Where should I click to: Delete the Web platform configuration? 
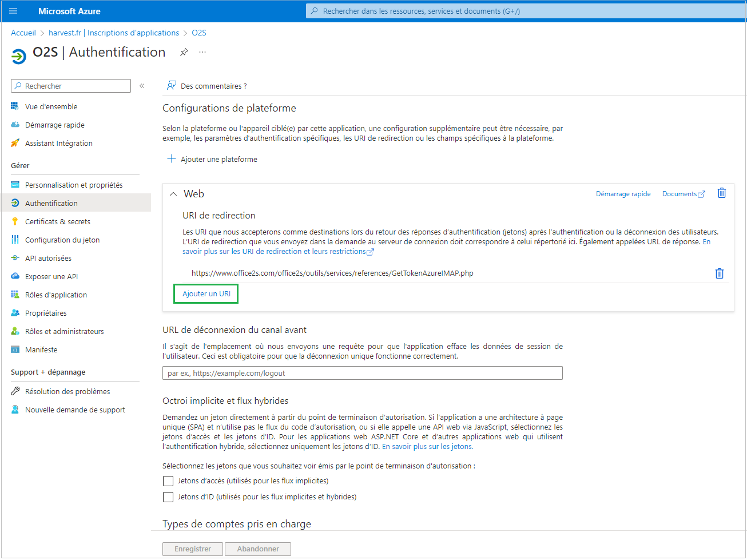pyautogui.click(x=721, y=193)
